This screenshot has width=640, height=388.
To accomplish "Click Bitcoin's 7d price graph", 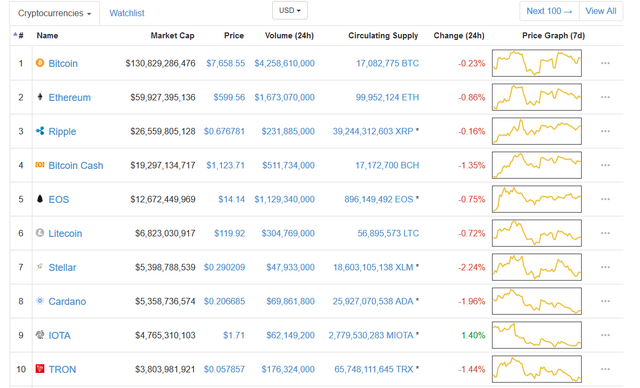I will click(x=537, y=63).
